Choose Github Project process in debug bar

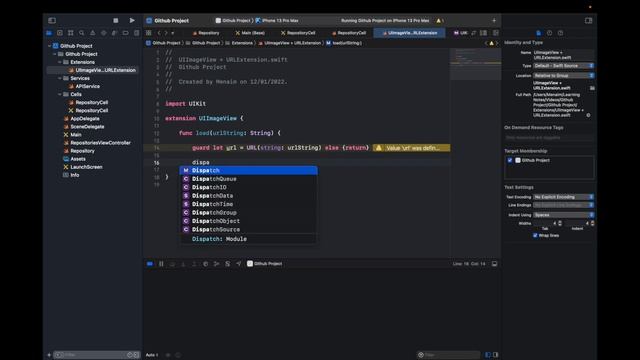(x=264, y=264)
